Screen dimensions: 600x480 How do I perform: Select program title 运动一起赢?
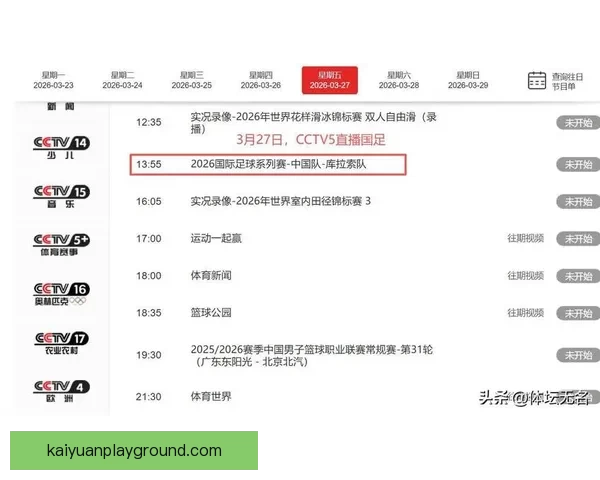[216, 238]
